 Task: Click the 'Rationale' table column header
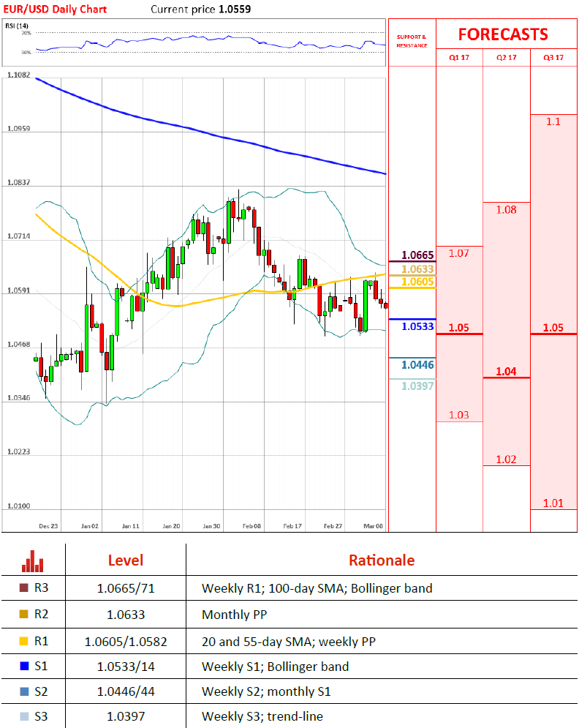(382, 560)
